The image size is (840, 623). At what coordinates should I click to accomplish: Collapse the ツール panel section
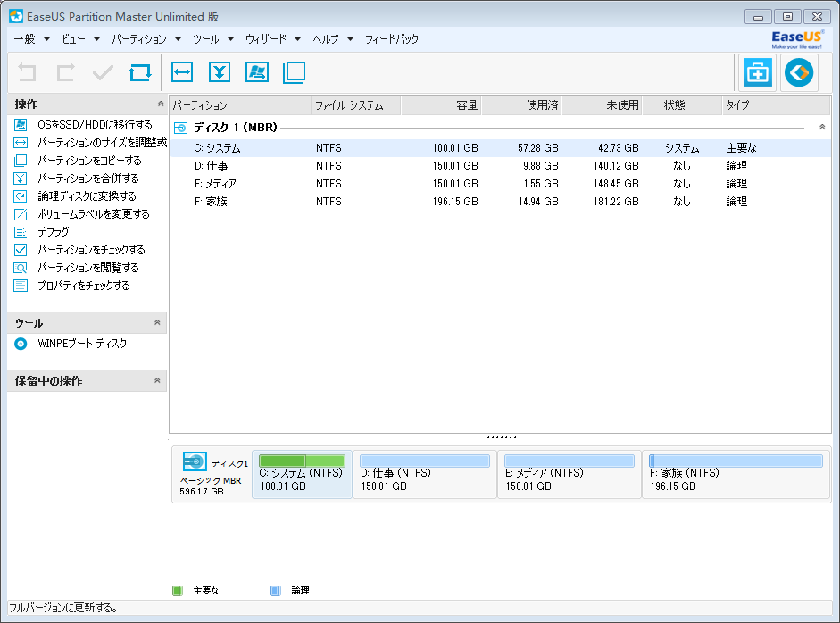(157, 322)
